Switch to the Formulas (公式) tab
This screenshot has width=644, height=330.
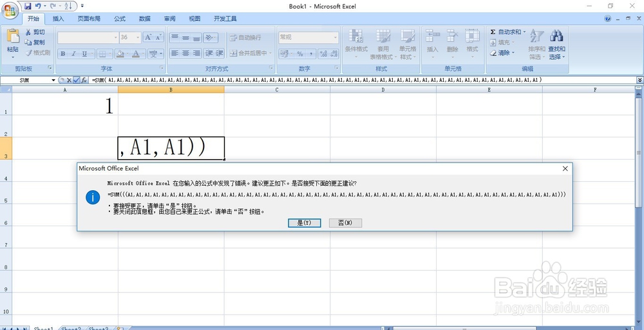120,19
